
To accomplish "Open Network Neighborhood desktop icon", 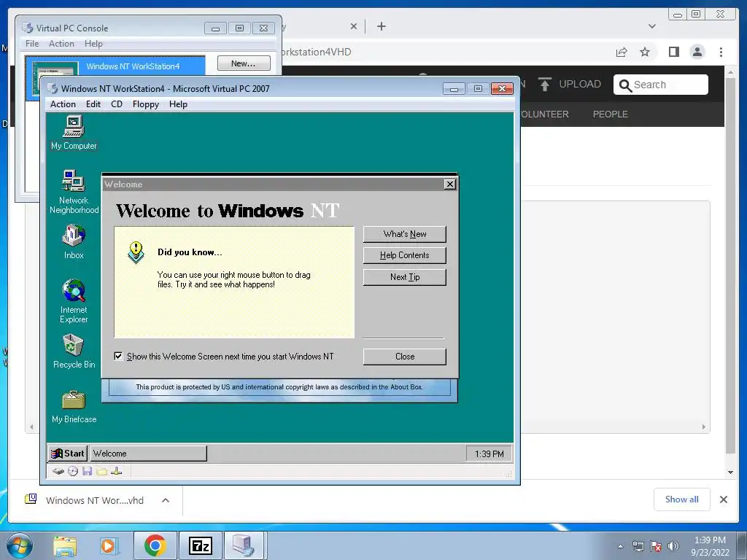I will click(74, 192).
